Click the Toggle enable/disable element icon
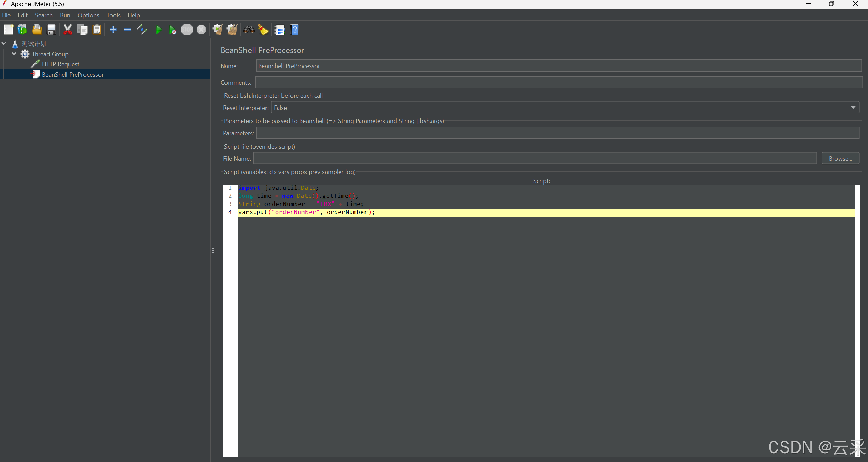 (x=142, y=30)
